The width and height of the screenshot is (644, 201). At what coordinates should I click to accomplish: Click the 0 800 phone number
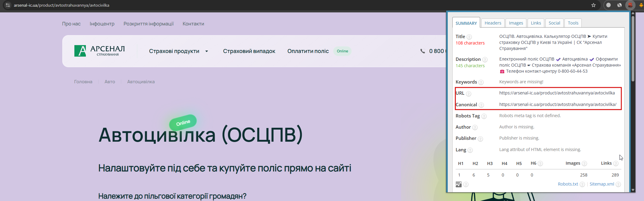pos(437,51)
